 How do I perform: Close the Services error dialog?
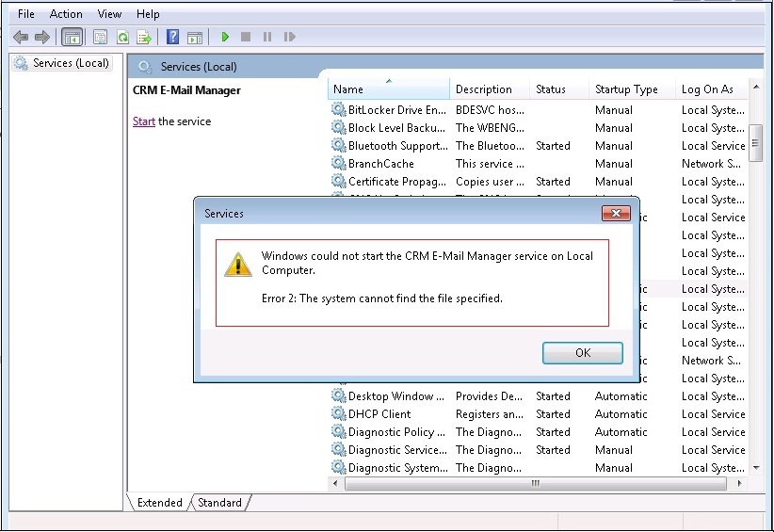pyautogui.click(x=616, y=213)
